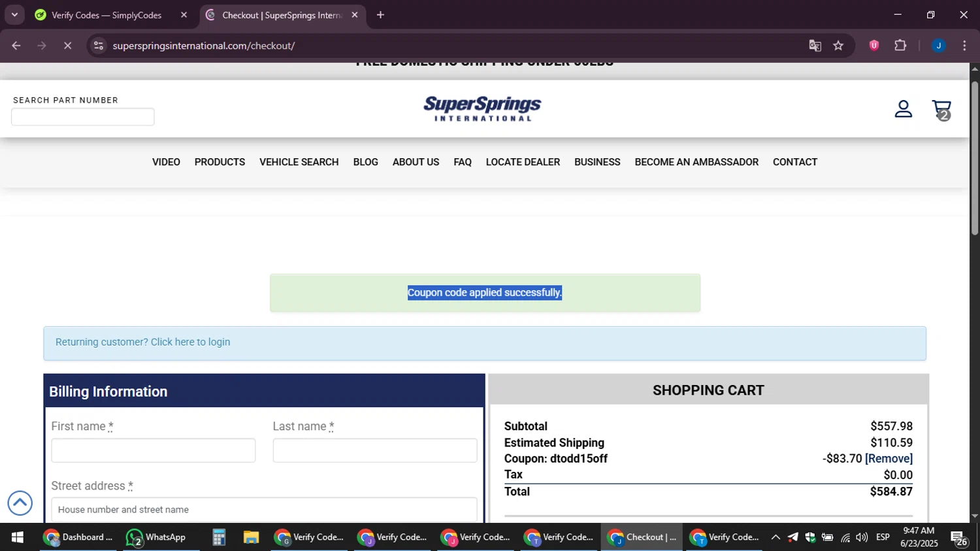Open the CONTACT page
The image size is (980, 551).
795,162
